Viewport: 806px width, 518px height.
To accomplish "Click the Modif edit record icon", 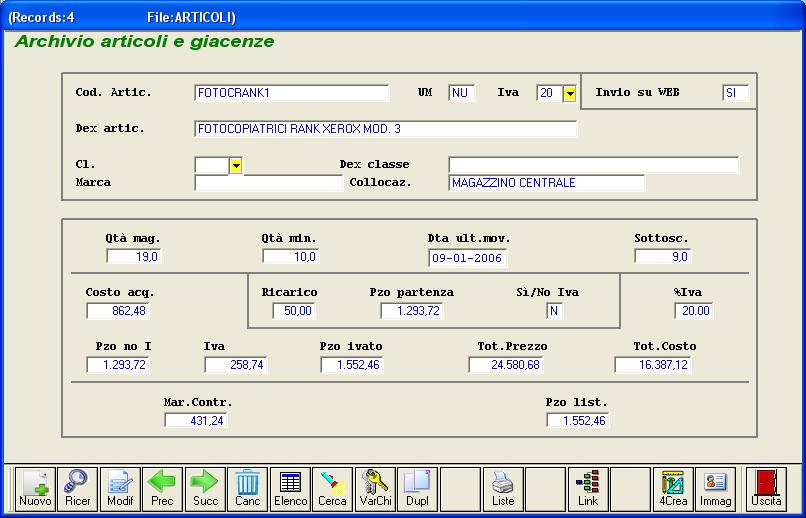I will (x=120, y=489).
